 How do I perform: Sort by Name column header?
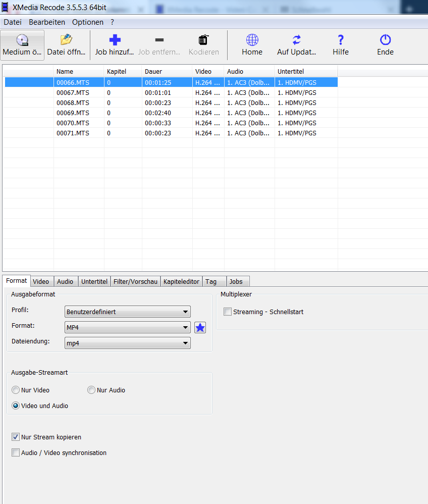point(79,71)
